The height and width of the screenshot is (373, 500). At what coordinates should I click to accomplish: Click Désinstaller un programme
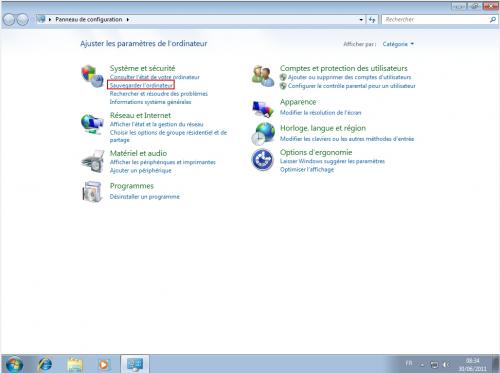point(145,197)
